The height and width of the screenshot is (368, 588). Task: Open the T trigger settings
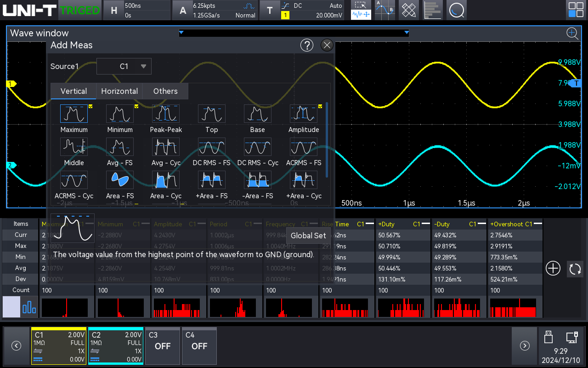302,10
